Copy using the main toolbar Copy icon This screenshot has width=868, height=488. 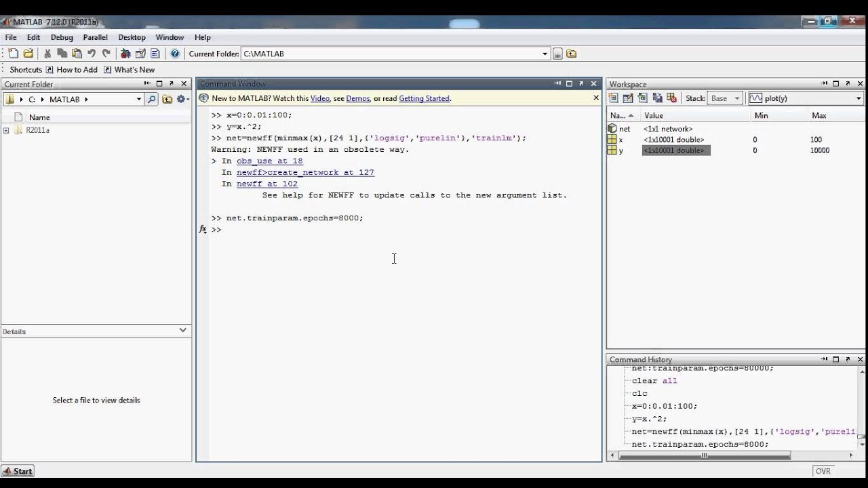point(62,54)
